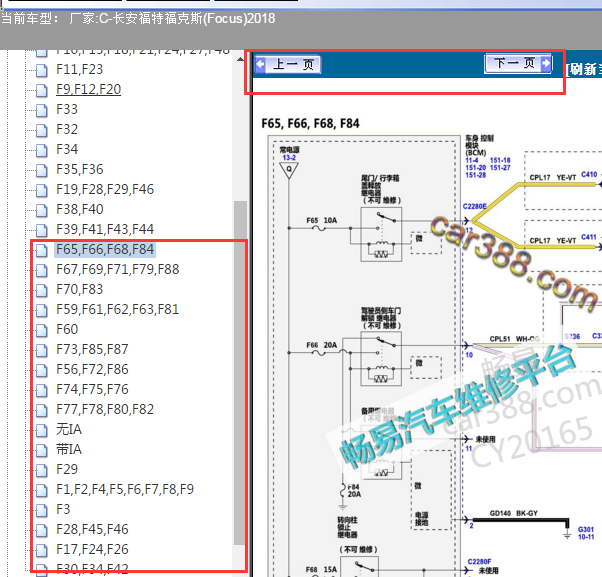The image size is (602, 577).
Task: Click the page icon beside F73,F85,F87
Action: pyautogui.click(x=41, y=350)
